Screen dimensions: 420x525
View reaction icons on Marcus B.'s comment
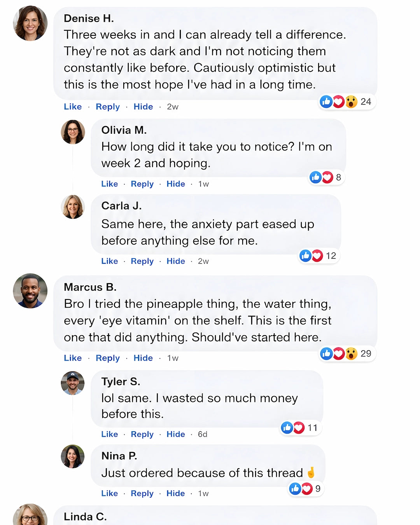[x=347, y=353]
